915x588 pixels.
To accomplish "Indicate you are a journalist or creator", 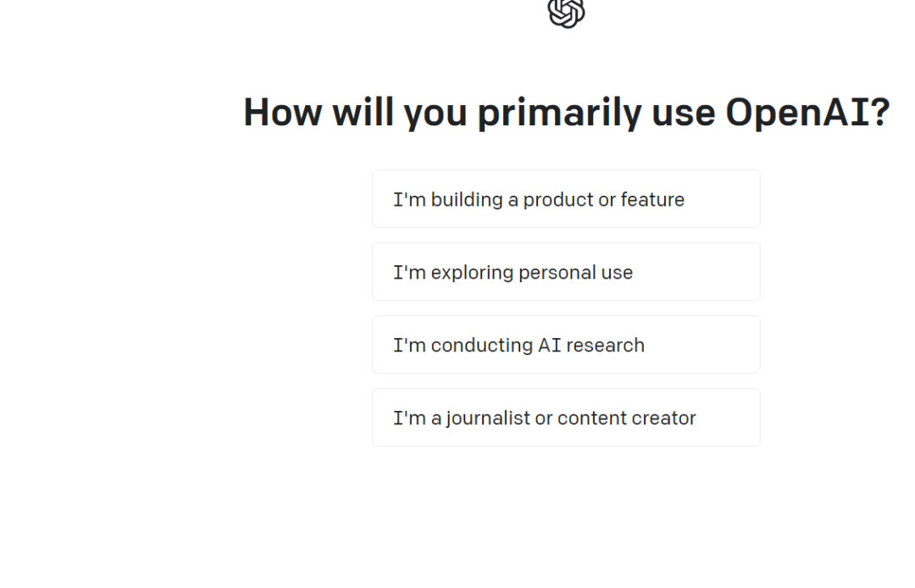I will (x=566, y=418).
